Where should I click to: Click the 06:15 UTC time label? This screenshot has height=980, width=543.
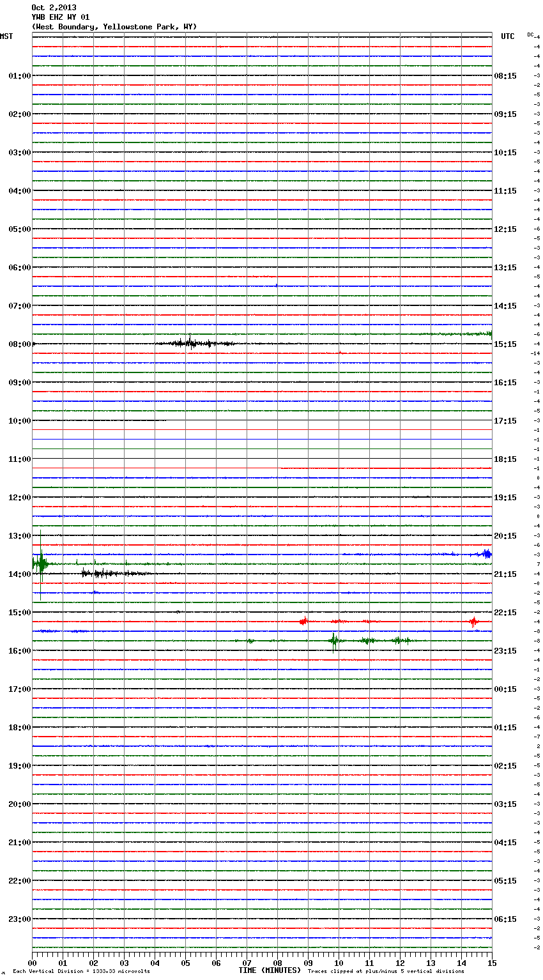(x=505, y=919)
